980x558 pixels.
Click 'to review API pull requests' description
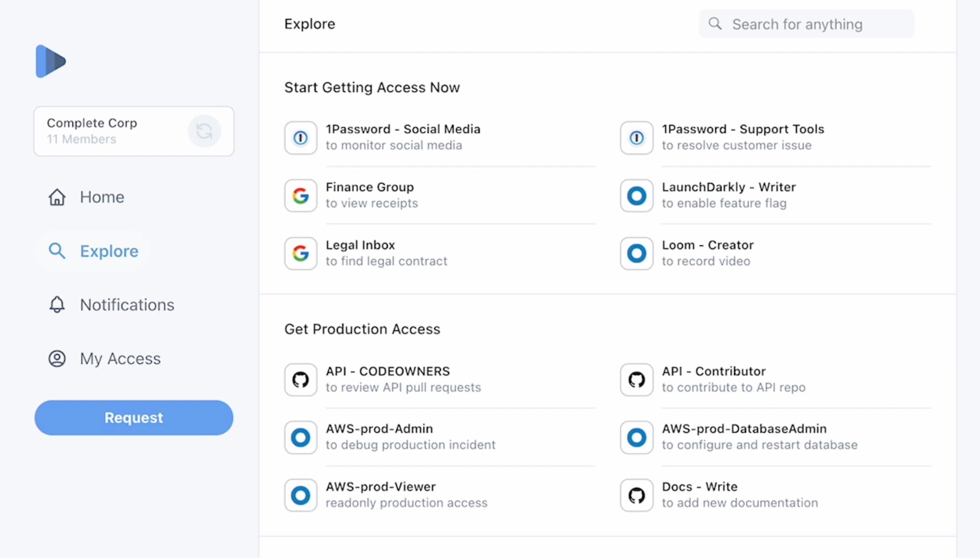click(x=403, y=388)
